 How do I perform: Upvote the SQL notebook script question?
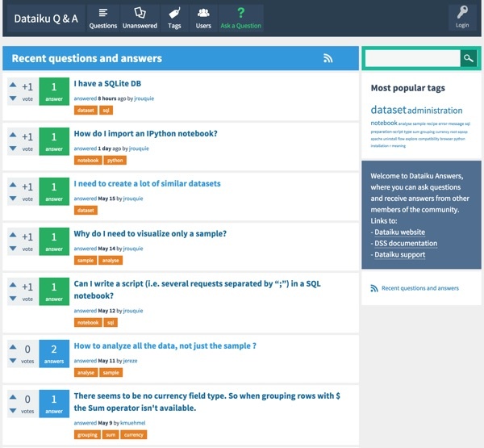[x=13, y=285]
